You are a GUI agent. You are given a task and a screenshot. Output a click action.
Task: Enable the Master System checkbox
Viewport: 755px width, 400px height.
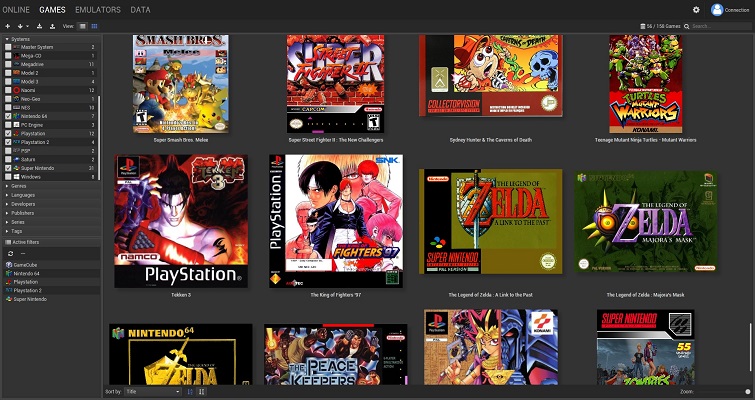click(8, 47)
